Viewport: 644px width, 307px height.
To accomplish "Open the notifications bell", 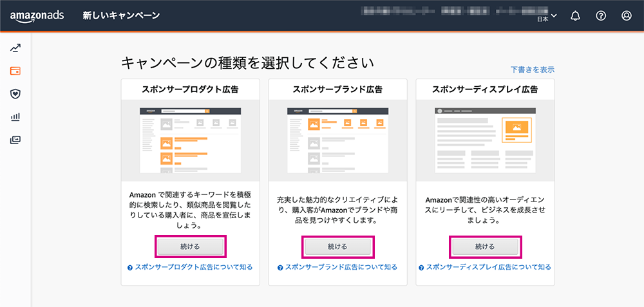I will pyautogui.click(x=575, y=16).
